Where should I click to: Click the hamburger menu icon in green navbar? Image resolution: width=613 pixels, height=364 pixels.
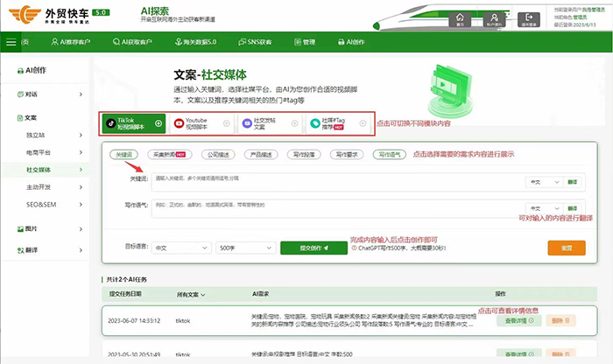(11, 42)
